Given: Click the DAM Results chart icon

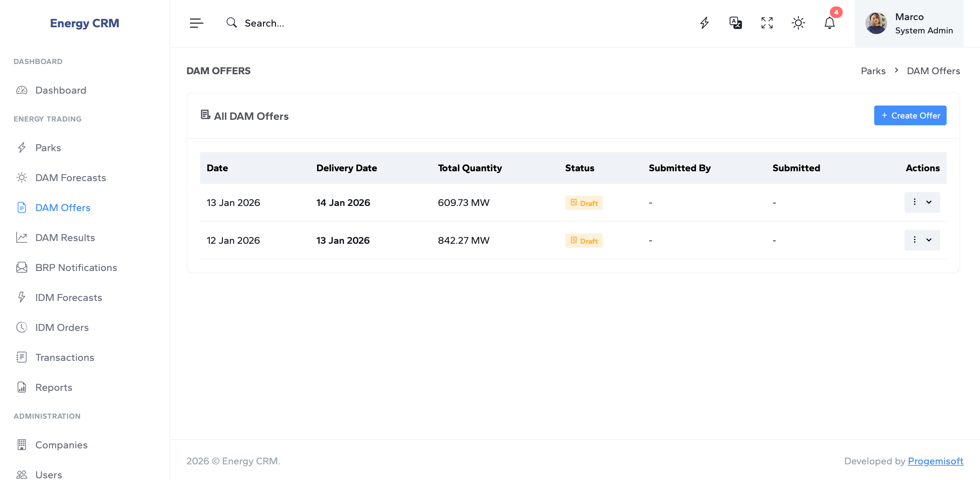Looking at the screenshot, I should coord(22,238).
